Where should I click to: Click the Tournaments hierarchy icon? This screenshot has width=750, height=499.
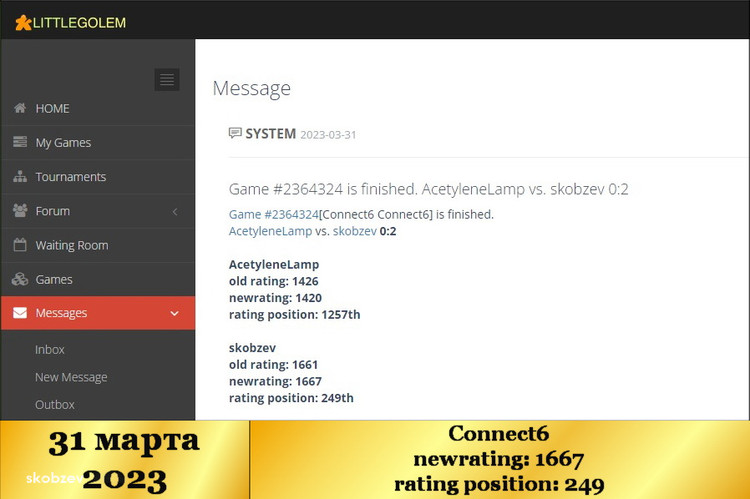click(20, 177)
